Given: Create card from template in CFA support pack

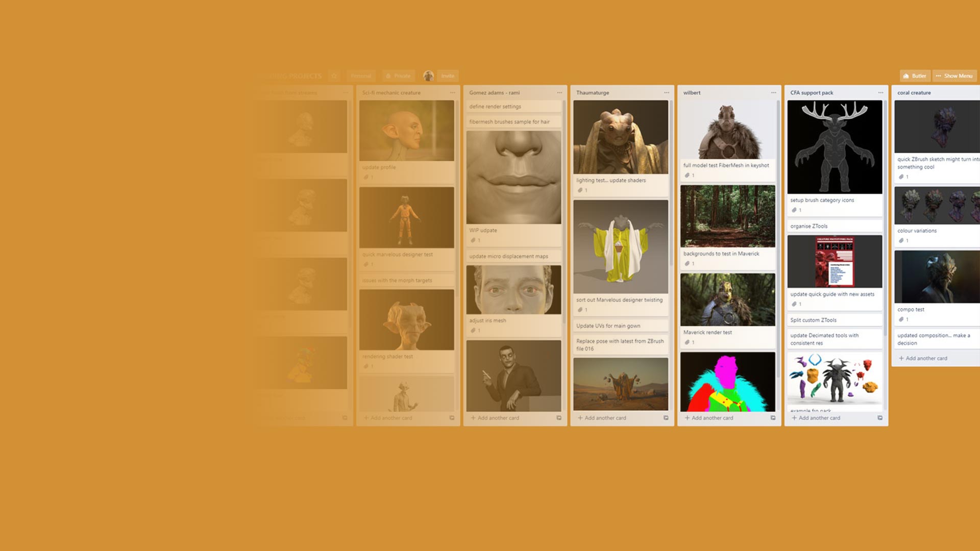Looking at the screenshot, I should click(880, 418).
